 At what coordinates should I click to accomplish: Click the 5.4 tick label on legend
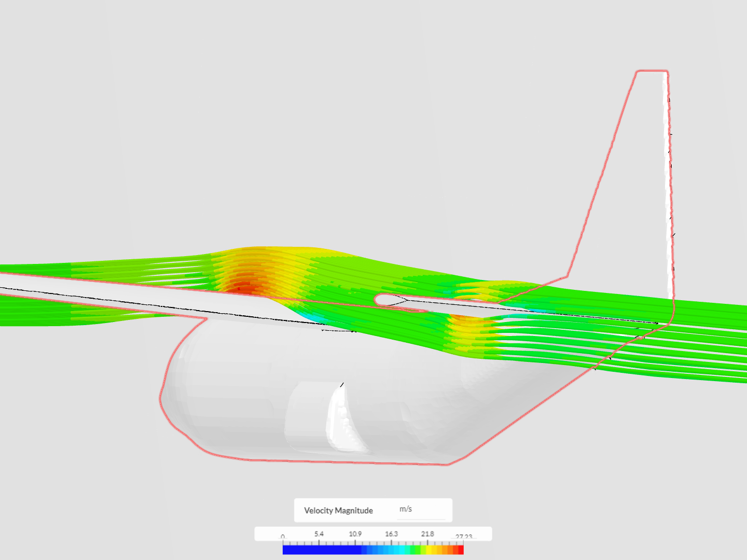pyautogui.click(x=319, y=534)
